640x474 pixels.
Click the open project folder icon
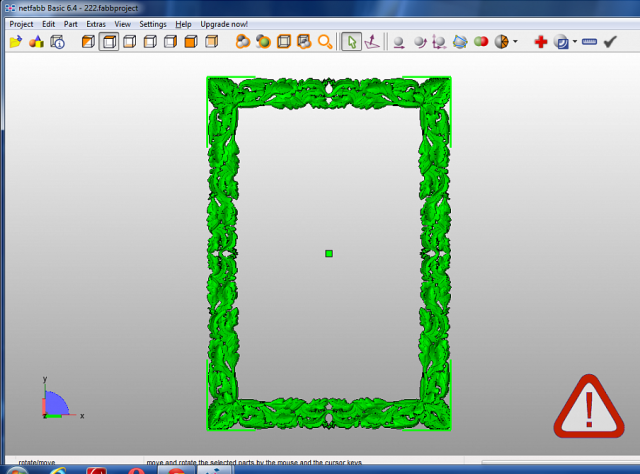[15, 42]
